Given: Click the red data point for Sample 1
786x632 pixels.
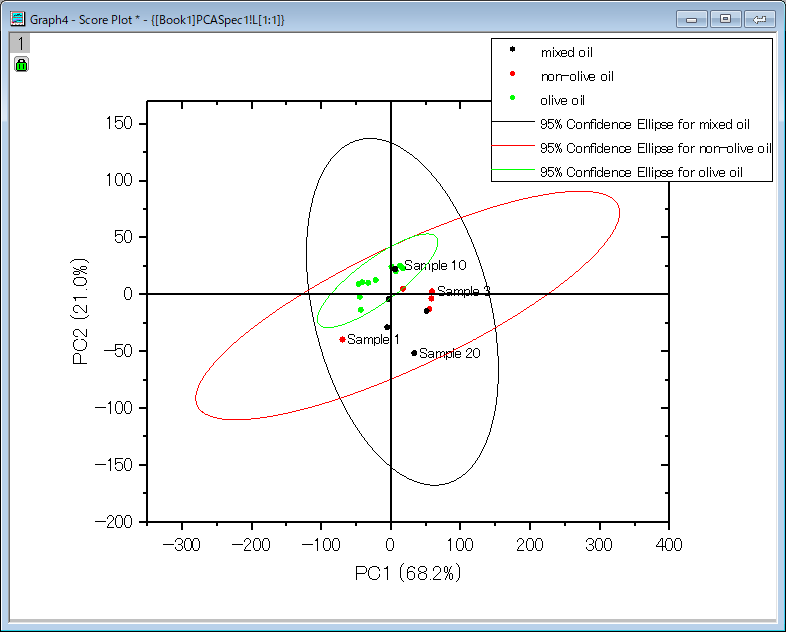Looking at the screenshot, I should click(342, 339).
